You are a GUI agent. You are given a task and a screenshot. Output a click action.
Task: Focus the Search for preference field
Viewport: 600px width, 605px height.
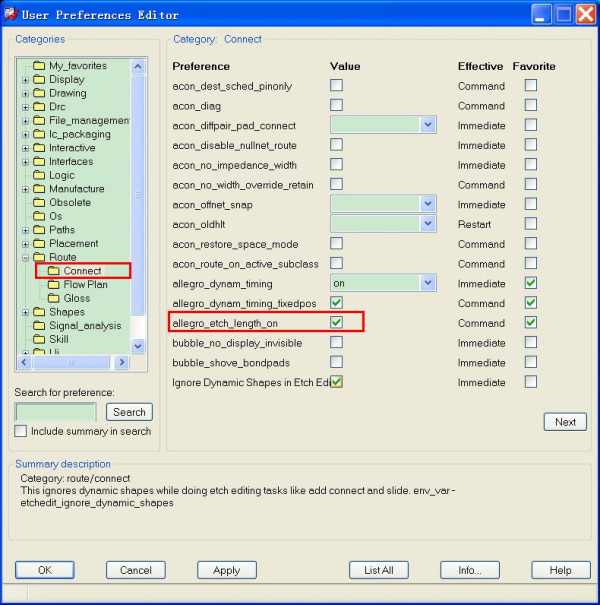coord(56,412)
